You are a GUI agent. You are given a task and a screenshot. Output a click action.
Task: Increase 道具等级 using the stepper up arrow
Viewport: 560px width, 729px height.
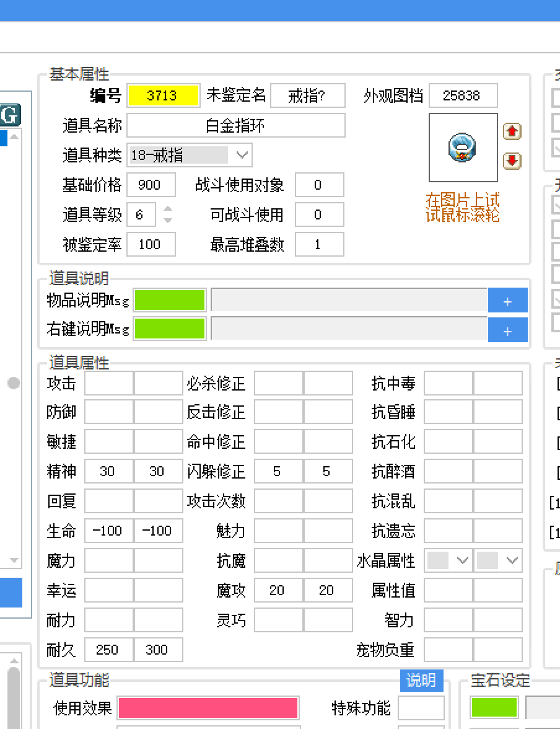click(x=168, y=210)
